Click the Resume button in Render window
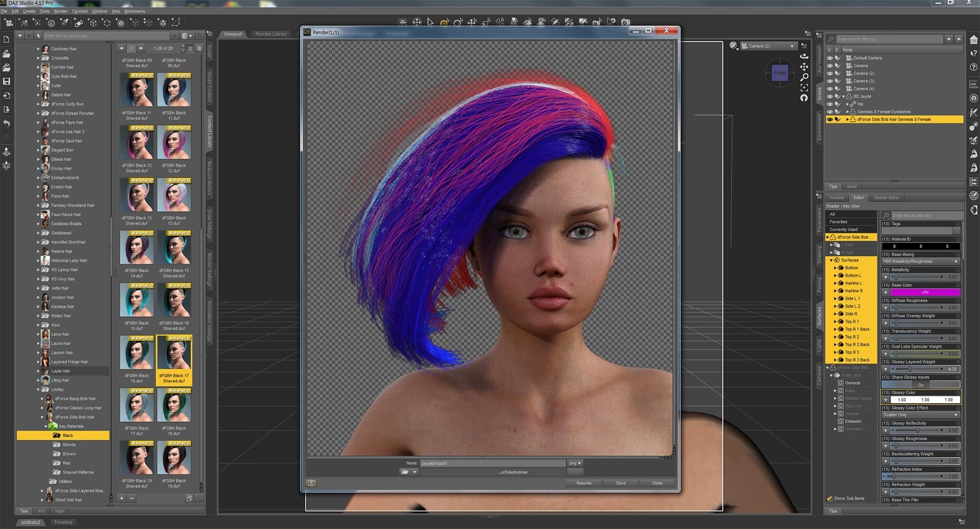The height and width of the screenshot is (529, 980). click(x=583, y=483)
